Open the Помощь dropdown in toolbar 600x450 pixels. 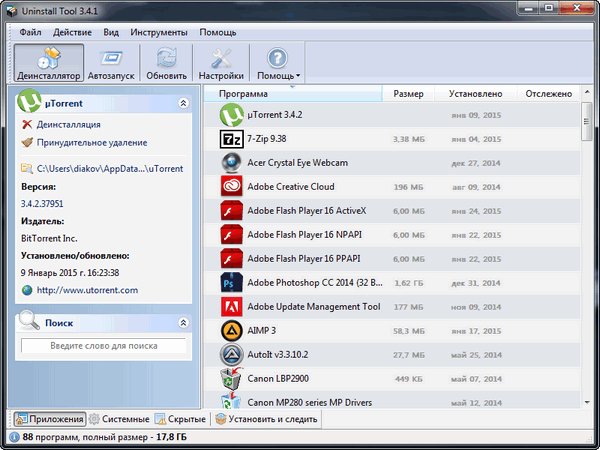click(278, 62)
